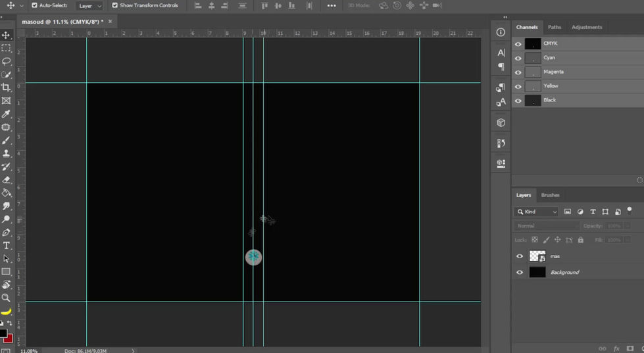Select the Dodge tool

click(x=6, y=219)
